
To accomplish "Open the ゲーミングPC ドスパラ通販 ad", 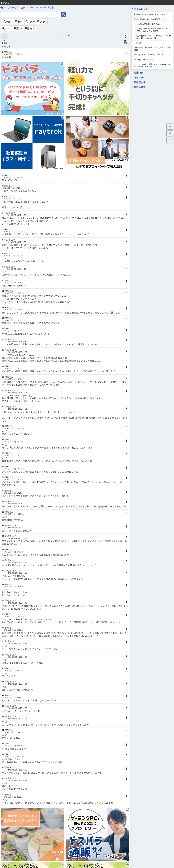I will coord(97,835).
